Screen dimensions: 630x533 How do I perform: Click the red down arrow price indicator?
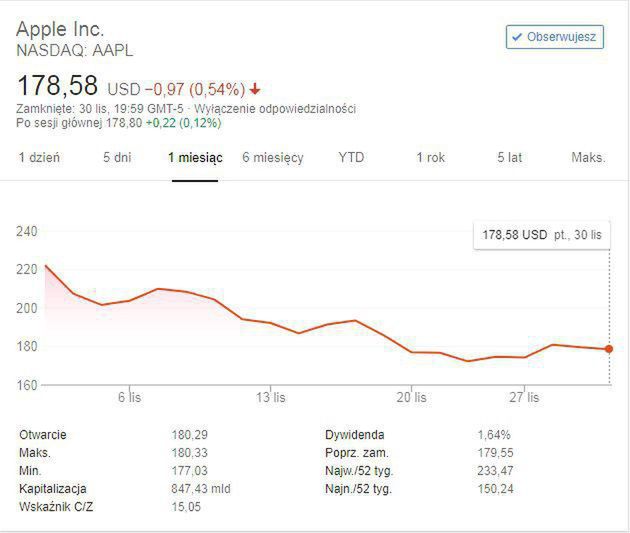coord(256,89)
